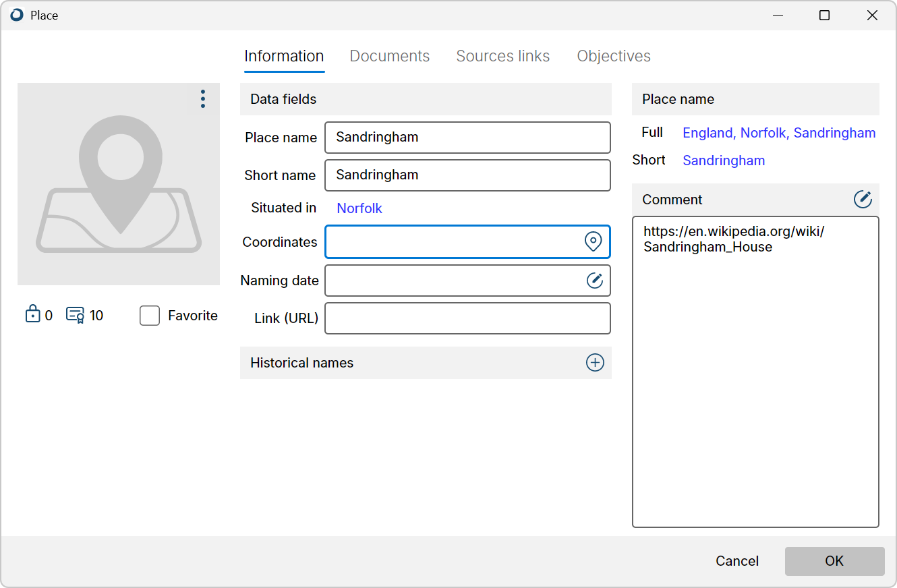This screenshot has height=588, width=897.
Task: Open the Norfolk situated-in link
Action: coord(359,208)
